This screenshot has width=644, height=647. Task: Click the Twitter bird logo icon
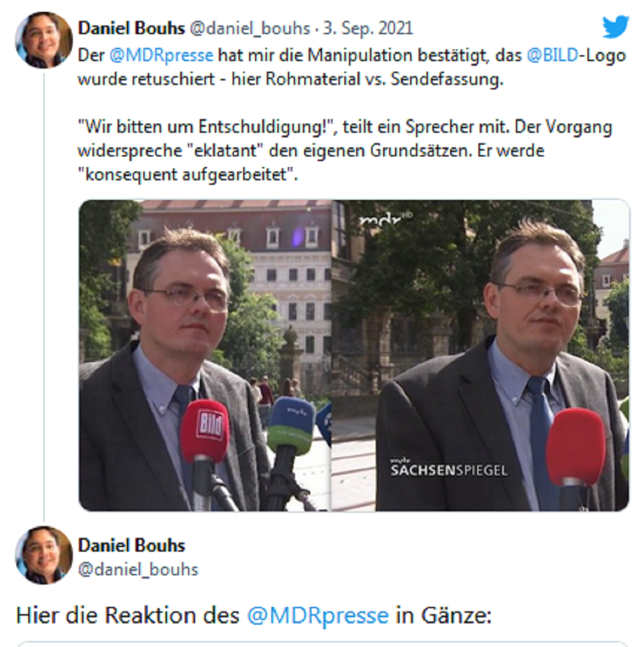(x=616, y=27)
